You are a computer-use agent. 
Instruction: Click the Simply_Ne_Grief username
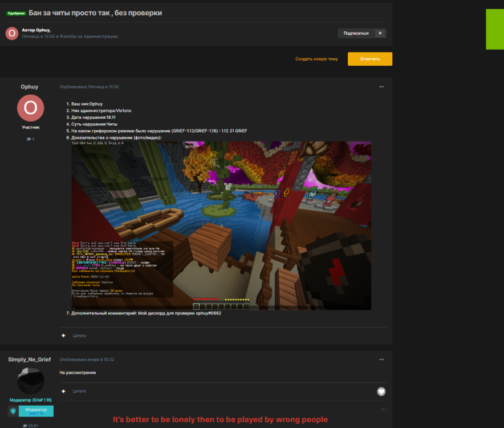[x=30, y=360]
